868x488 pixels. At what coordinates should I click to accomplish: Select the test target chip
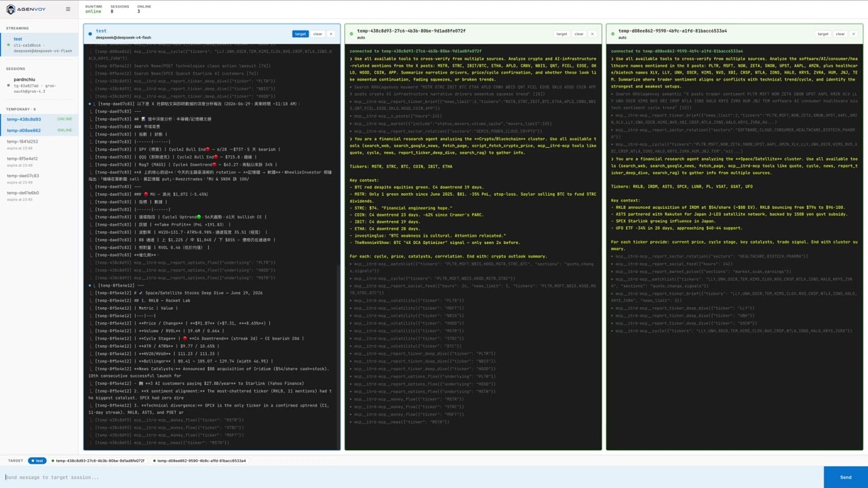[37, 461]
